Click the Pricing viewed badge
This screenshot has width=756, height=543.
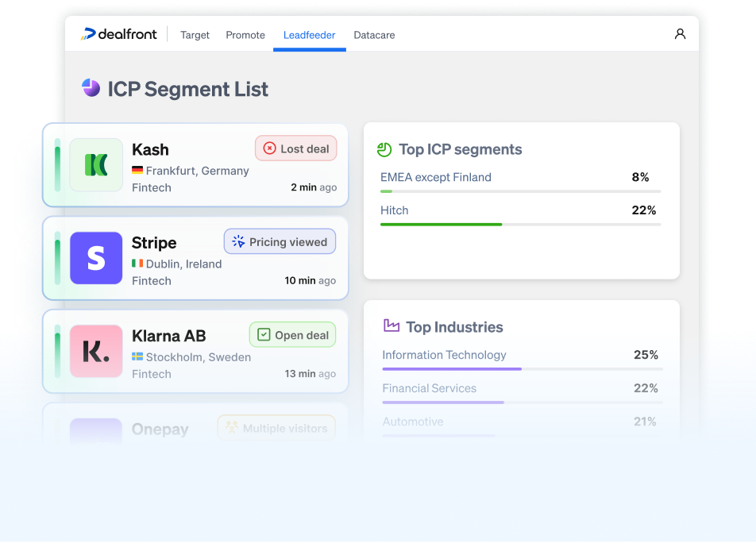tap(280, 241)
